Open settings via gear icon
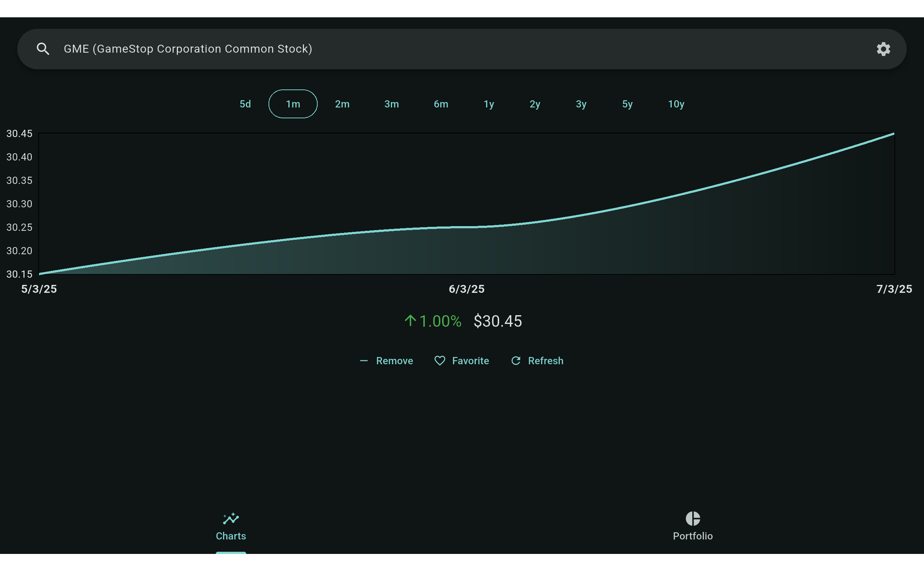 coord(883,49)
